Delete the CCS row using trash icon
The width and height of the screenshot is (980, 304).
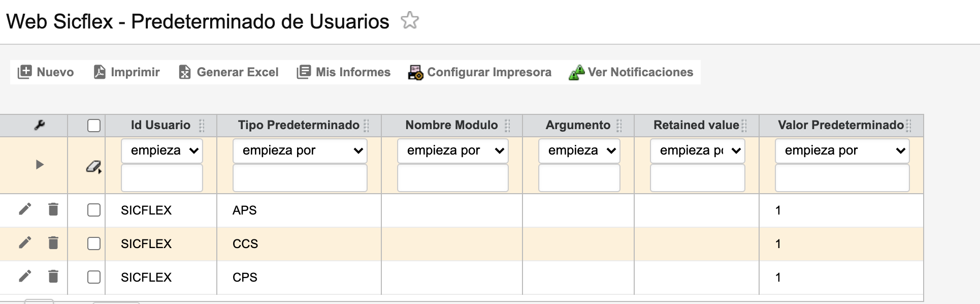click(x=53, y=243)
